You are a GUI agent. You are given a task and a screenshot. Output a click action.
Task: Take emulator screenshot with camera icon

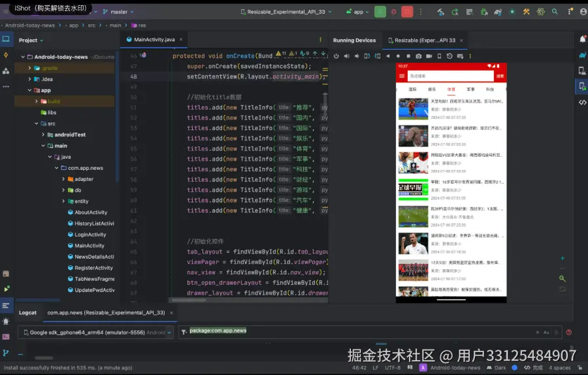[419, 56]
